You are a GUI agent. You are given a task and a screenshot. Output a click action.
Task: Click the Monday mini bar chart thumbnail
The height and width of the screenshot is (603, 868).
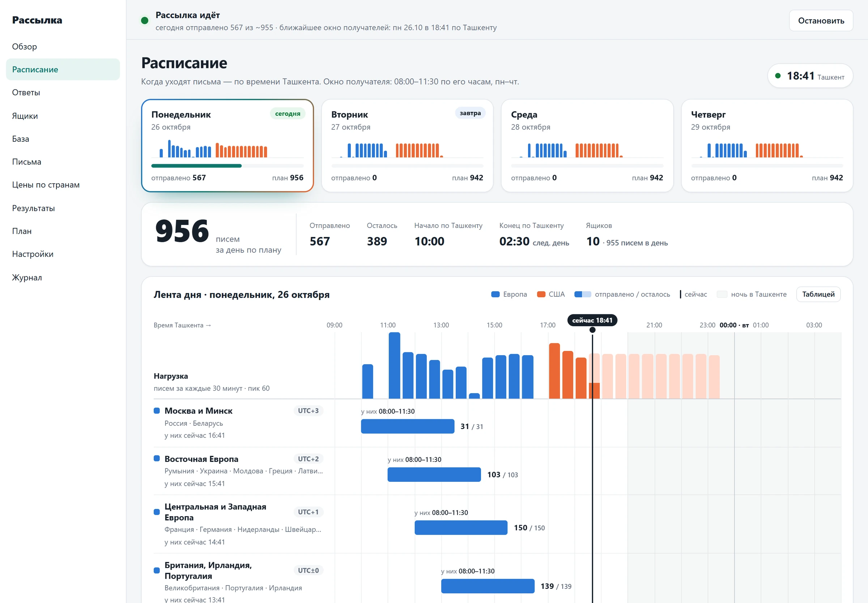227,149
